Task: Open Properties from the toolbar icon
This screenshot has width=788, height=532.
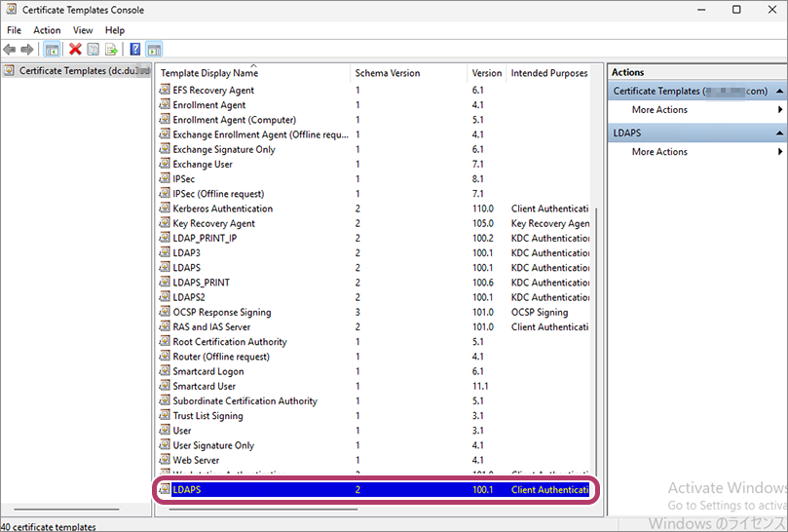Action: tap(93, 49)
